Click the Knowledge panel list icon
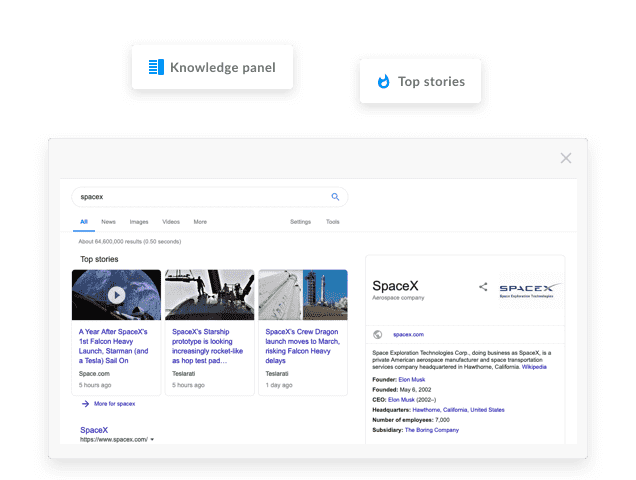This screenshot has height=480, width=636. 156,67
